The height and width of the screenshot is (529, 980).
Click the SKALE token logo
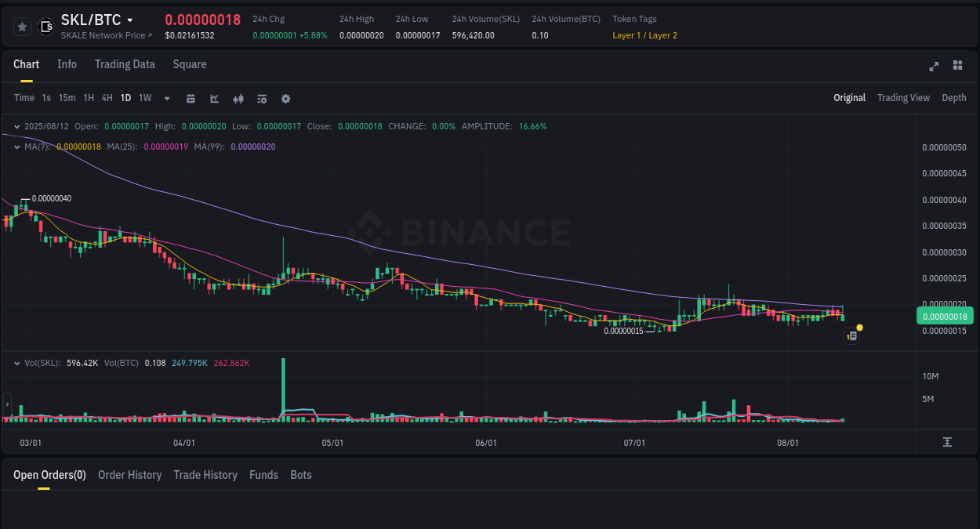pyautogui.click(x=45, y=26)
